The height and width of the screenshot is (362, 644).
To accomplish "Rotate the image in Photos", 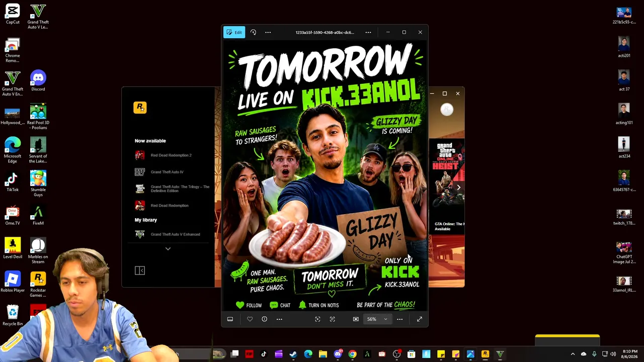I will pyautogui.click(x=253, y=32).
